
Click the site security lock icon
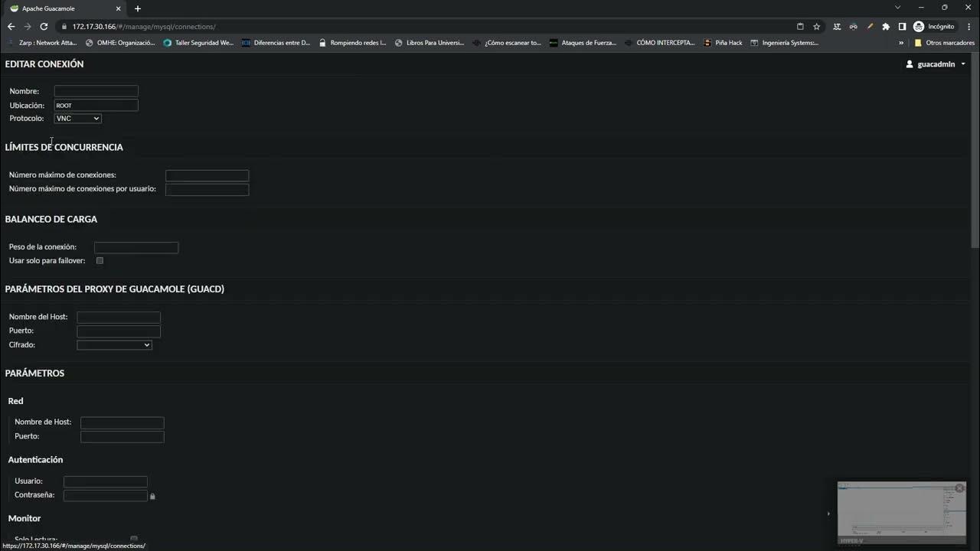point(64,26)
